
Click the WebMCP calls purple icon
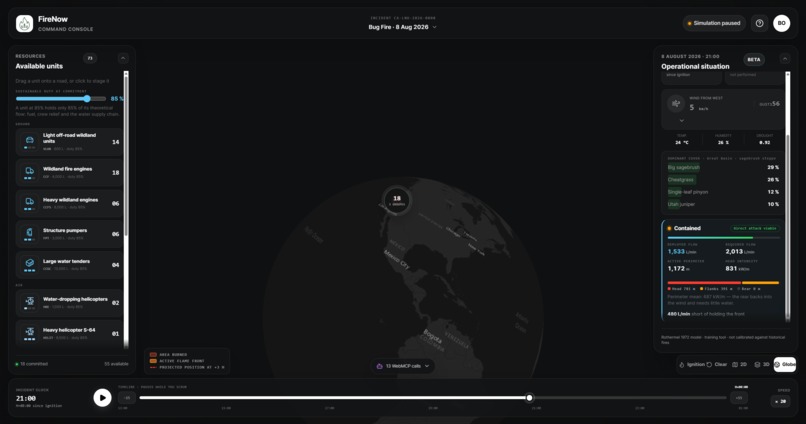click(x=380, y=366)
